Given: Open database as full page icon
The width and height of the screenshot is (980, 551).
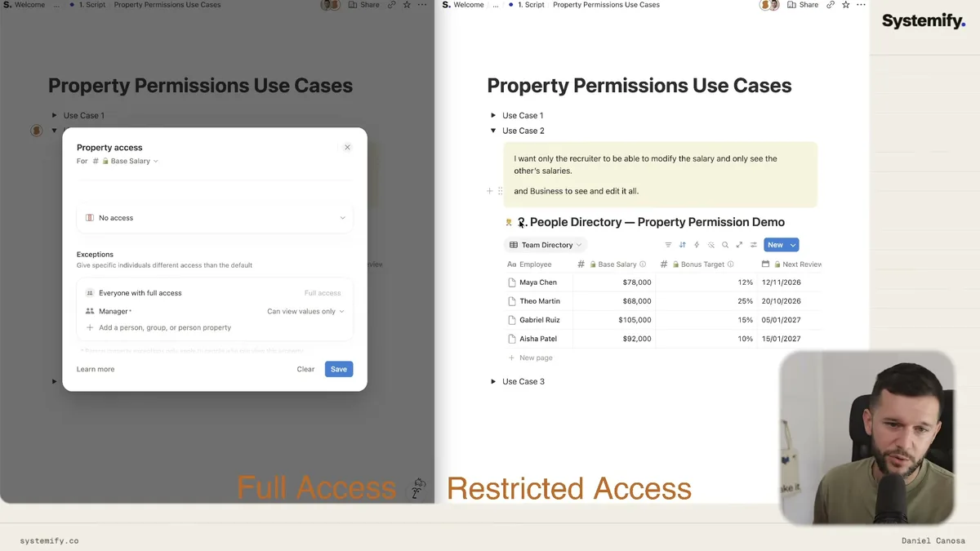Looking at the screenshot, I should tap(739, 245).
